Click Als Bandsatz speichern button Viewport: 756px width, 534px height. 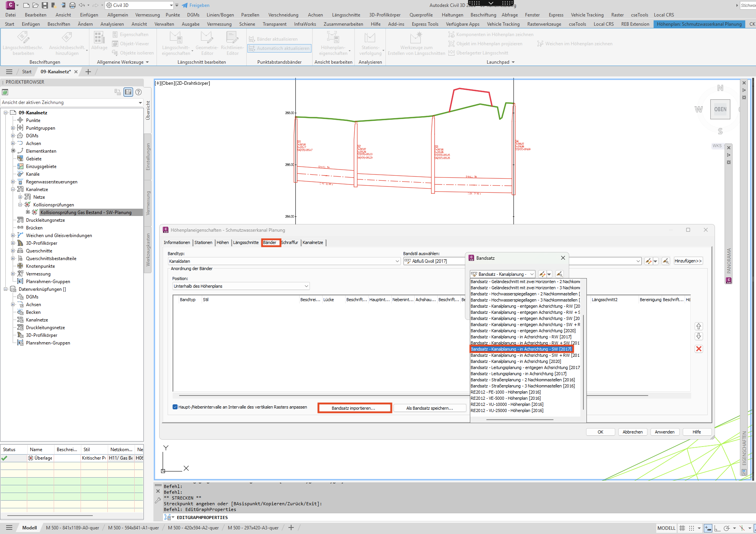pos(430,408)
